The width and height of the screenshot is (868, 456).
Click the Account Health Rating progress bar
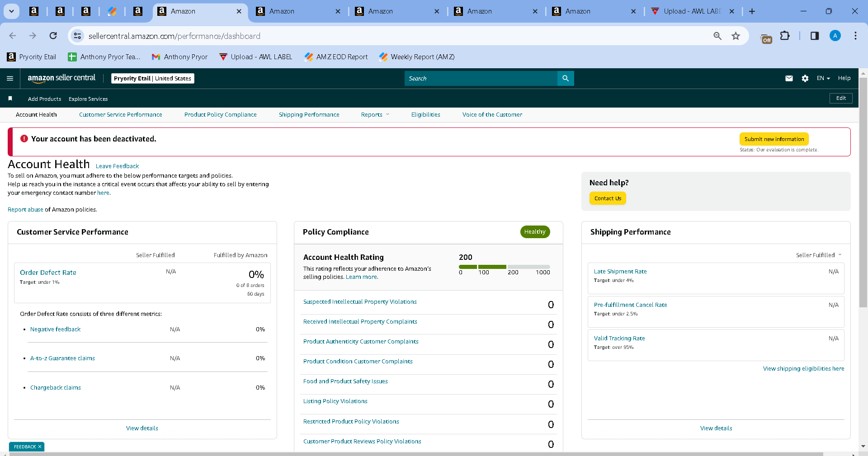[505, 267]
